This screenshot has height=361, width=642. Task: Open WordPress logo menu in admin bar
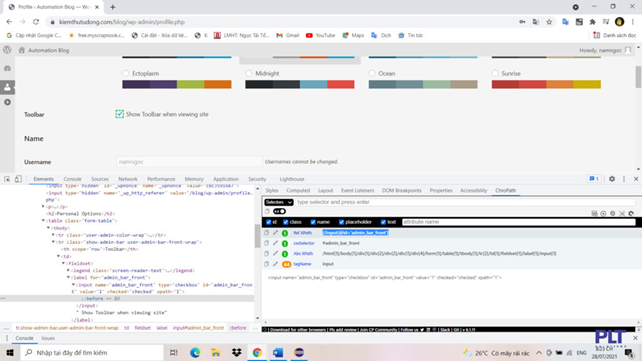(x=7, y=50)
